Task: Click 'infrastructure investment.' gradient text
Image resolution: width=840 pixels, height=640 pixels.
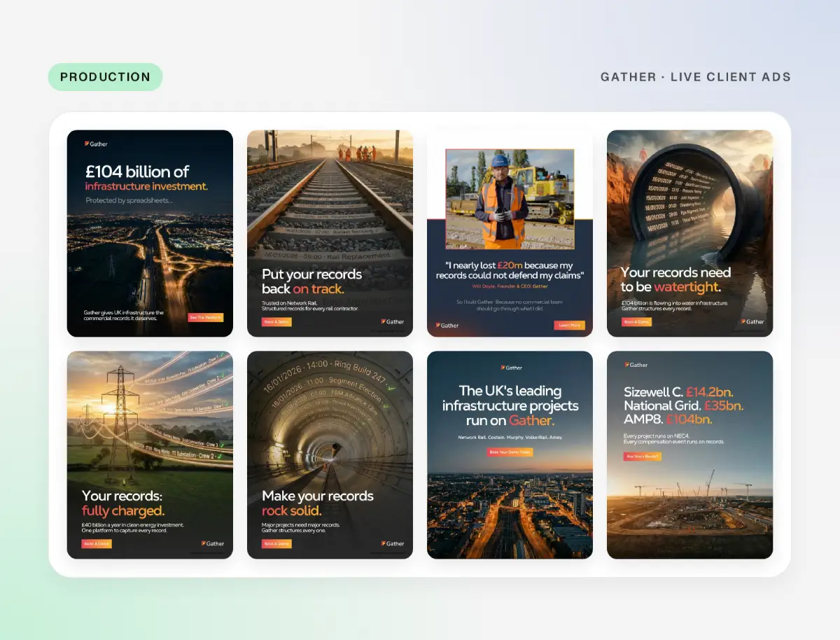Action: click(x=146, y=186)
